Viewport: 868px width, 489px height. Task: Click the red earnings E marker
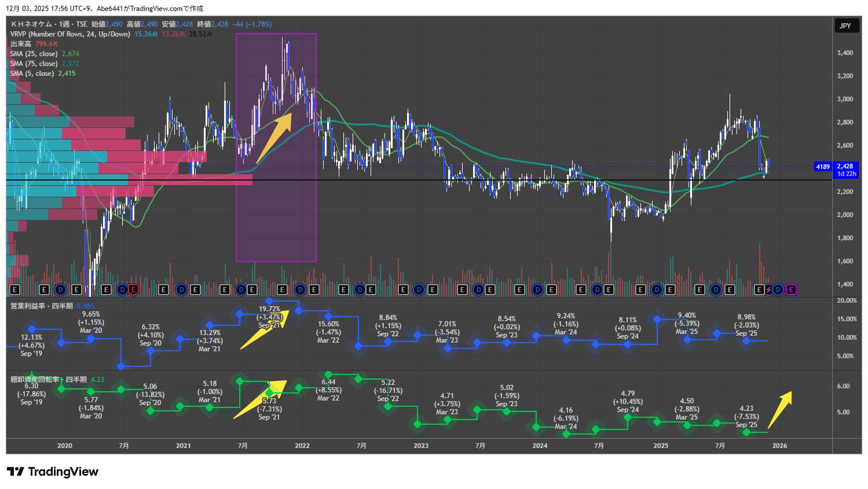(x=134, y=289)
